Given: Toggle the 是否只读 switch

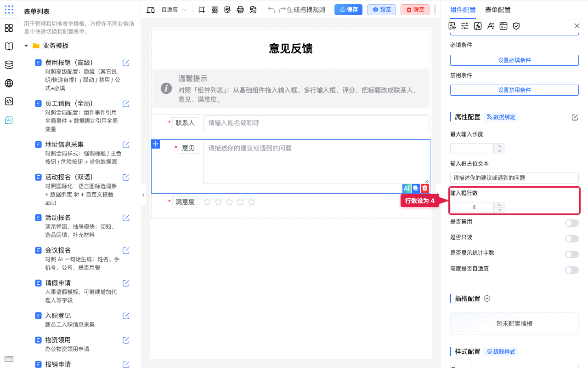Looking at the screenshot, I should pos(572,239).
